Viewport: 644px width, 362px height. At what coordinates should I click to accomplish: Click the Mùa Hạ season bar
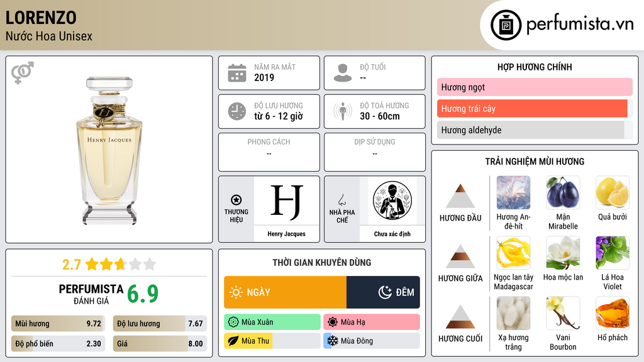372,322
